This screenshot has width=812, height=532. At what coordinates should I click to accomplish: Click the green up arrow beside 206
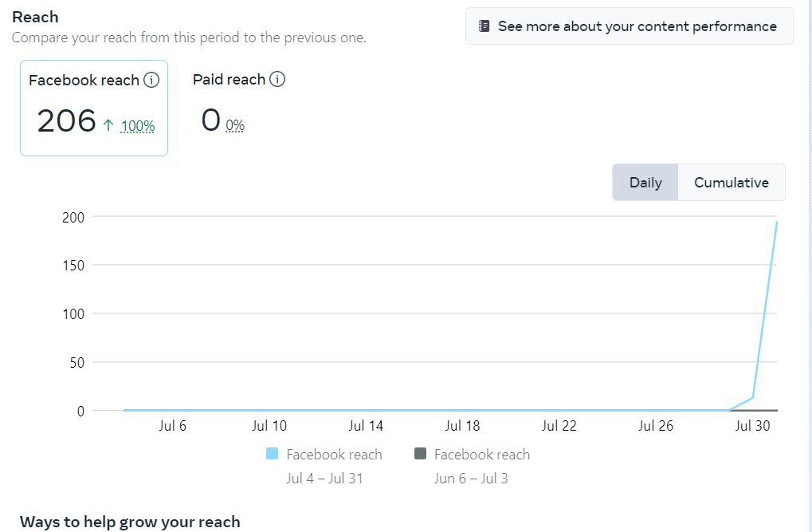point(109,124)
